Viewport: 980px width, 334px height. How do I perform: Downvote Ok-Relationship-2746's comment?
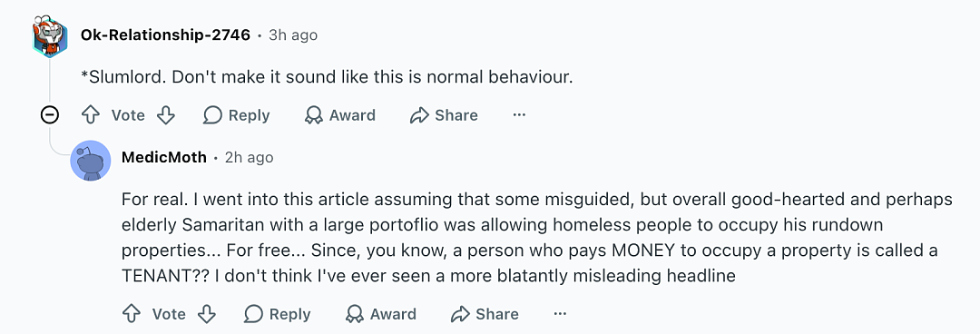(166, 115)
